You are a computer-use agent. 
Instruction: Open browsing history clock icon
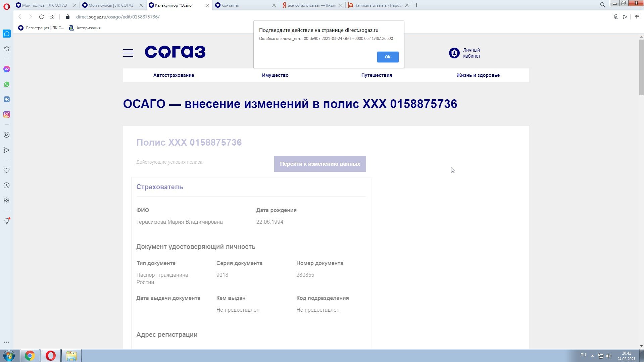(6, 186)
